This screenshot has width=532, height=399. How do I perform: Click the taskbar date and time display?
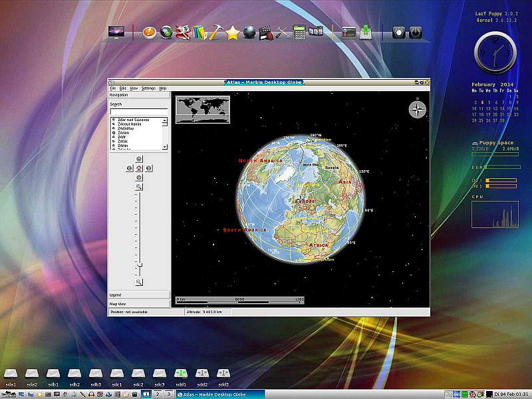click(511, 394)
